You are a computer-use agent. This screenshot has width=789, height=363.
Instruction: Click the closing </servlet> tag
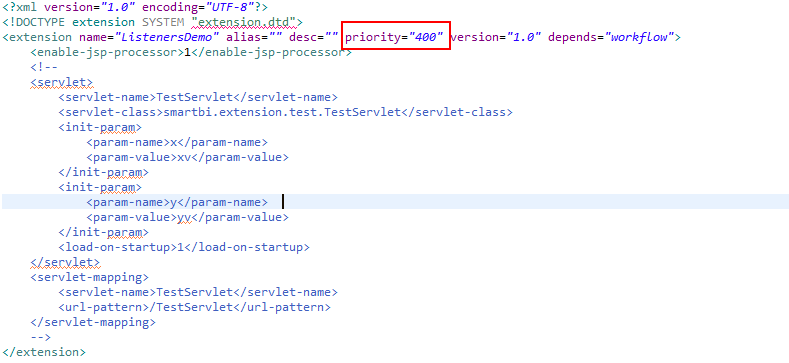65,262
